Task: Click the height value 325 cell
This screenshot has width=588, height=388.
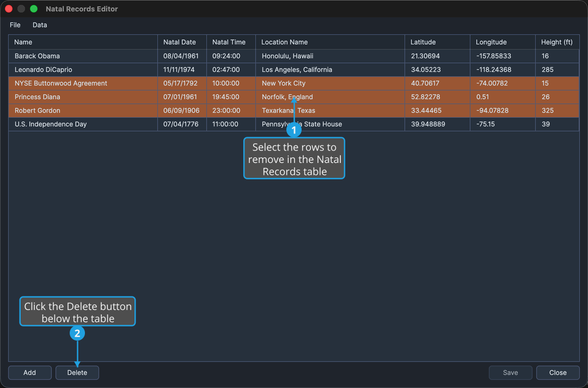Action: coord(558,110)
